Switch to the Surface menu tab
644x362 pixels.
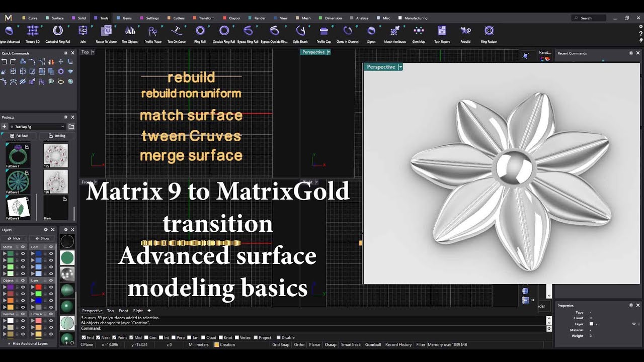54,18
